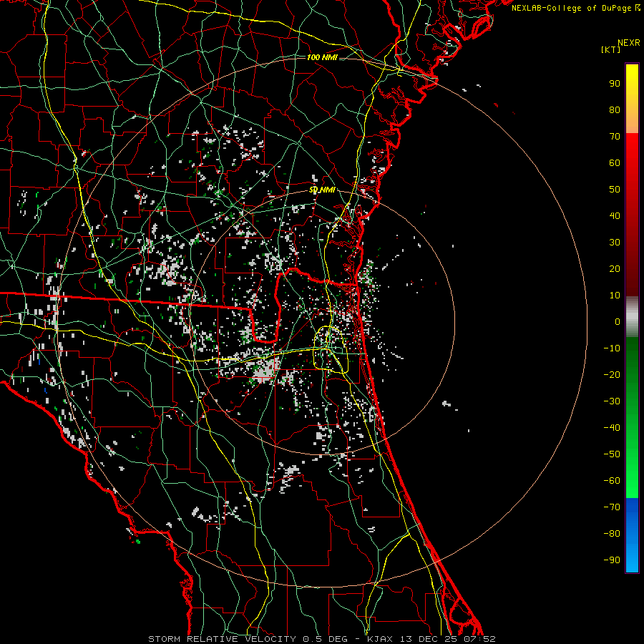Image resolution: width=644 pixels, height=644 pixels.
Task: Click the 70 value on the velocity scale
Action: click(x=615, y=137)
